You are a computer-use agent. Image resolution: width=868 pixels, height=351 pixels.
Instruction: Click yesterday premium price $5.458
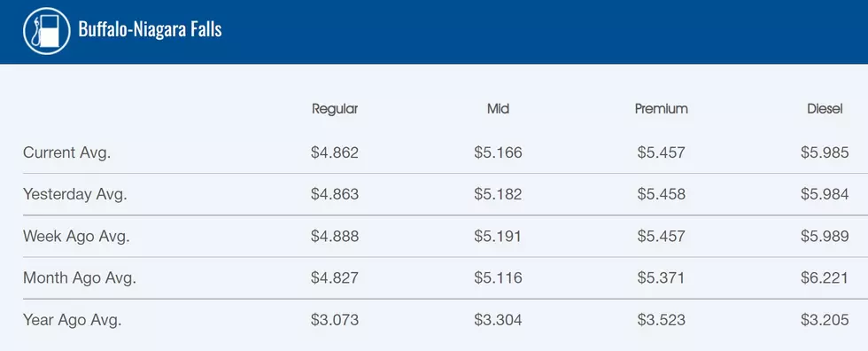662,194
